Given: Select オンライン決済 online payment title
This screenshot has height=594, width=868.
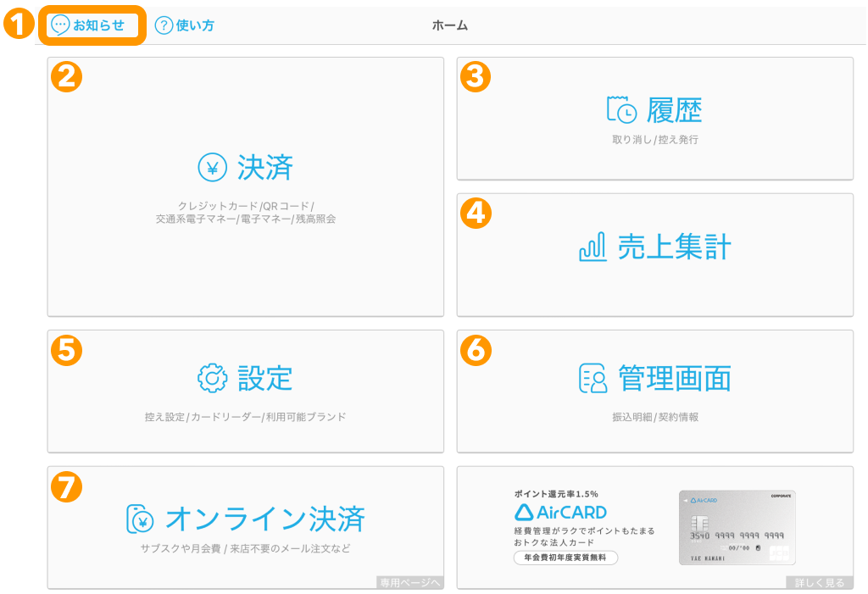Looking at the screenshot, I should (265, 518).
